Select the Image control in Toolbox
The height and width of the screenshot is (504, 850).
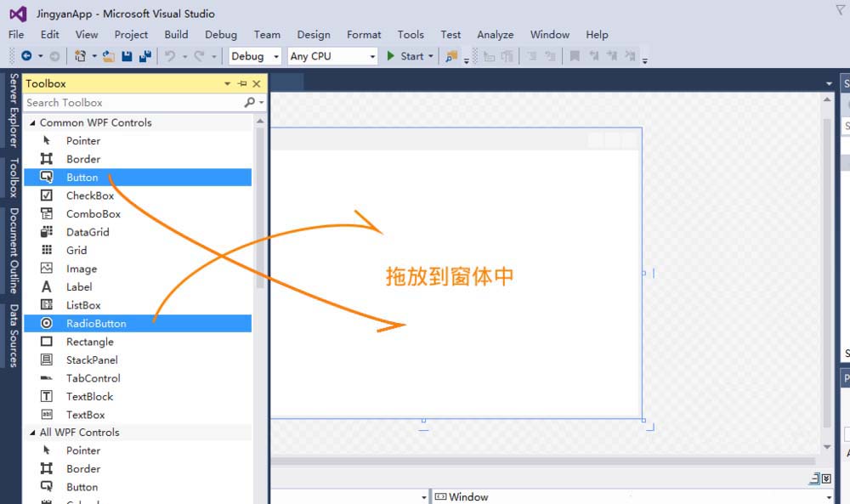click(x=138, y=269)
